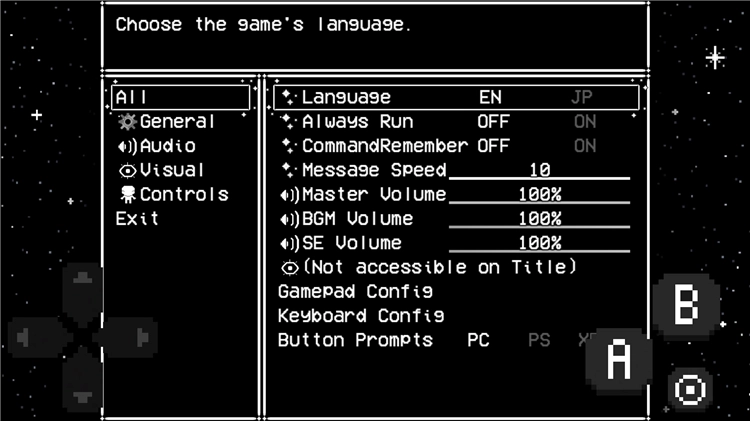Open the Audio settings category
The height and width of the screenshot is (421, 750).
[167, 146]
